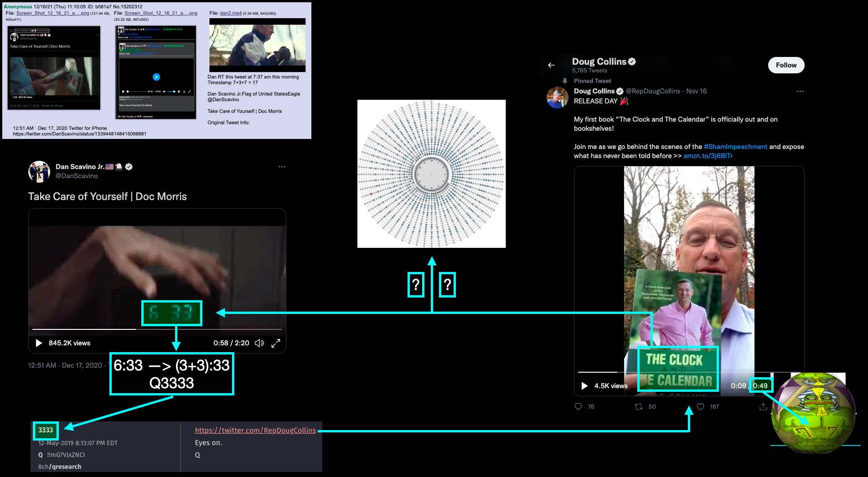Open Dan Scavino Jr. profile avatar
The height and width of the screenshot is (477, 868).
39,171
